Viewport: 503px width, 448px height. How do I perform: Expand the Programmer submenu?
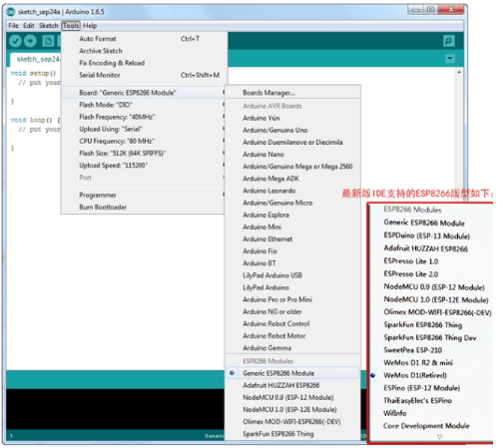(x=145, y=196)
